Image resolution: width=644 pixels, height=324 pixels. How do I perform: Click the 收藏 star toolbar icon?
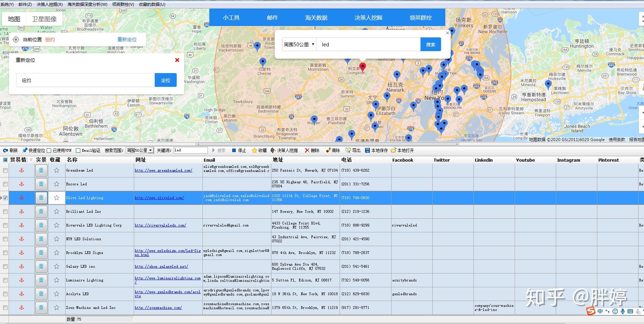[254, 150]
